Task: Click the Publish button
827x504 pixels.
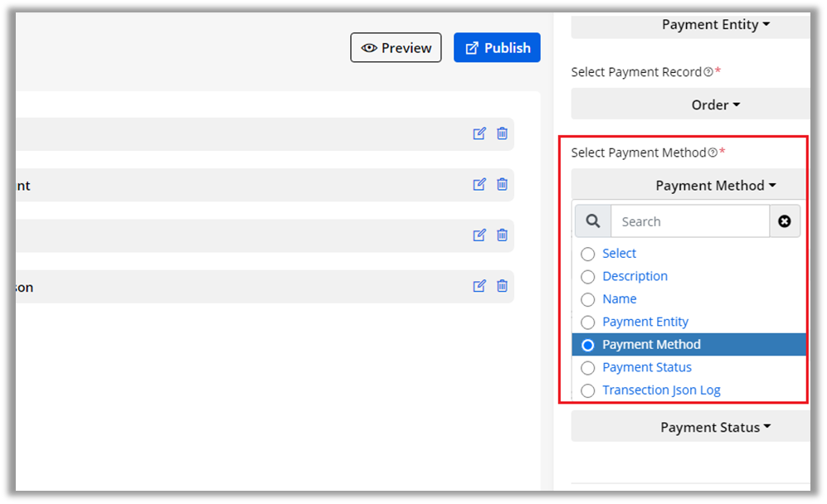Action: pos(497,48)
